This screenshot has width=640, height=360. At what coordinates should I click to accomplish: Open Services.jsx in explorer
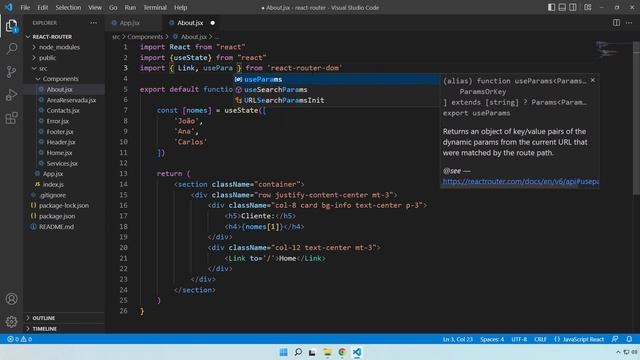click(x=62, y=163)
